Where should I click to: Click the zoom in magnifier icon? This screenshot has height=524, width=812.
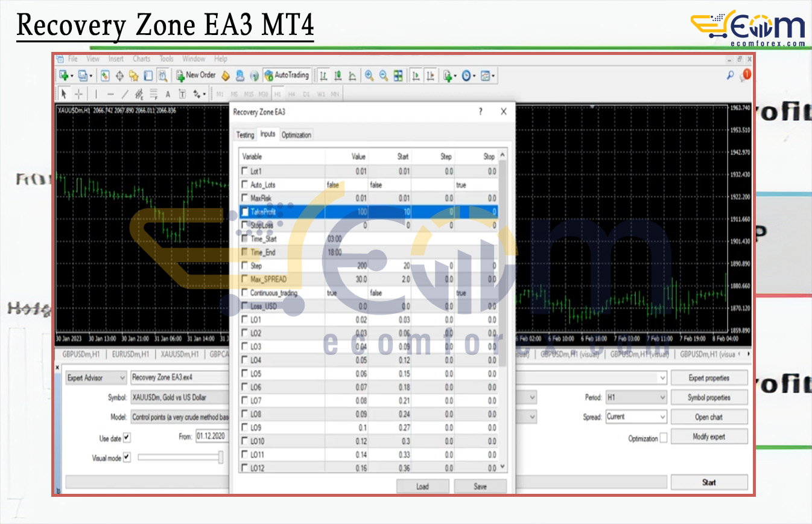click(x=369, y=75)
